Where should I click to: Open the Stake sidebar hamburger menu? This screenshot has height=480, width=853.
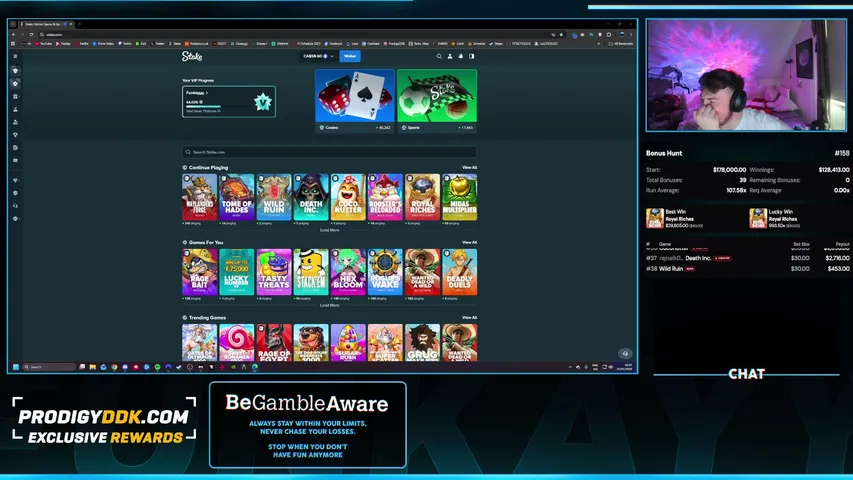(15, 56)
